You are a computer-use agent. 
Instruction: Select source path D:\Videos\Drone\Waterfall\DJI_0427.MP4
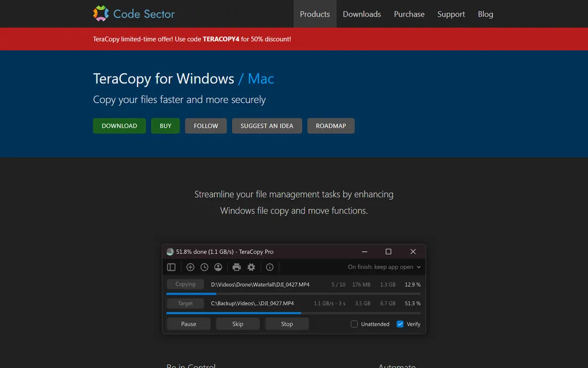coord(260,285)
